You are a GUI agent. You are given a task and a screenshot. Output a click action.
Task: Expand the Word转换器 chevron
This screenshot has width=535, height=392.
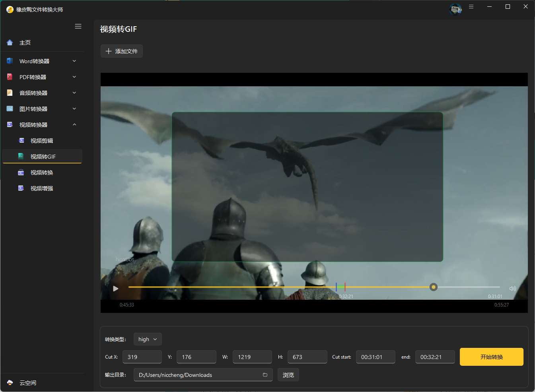pos(74,61)
